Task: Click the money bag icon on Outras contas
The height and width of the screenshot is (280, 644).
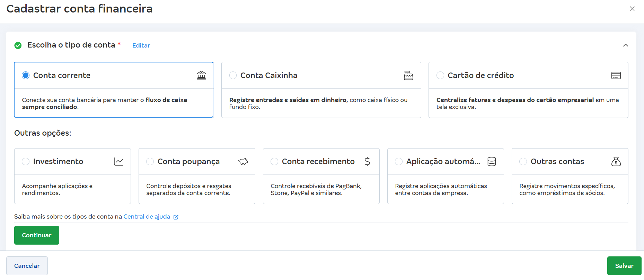Action: tap(616, 161)
